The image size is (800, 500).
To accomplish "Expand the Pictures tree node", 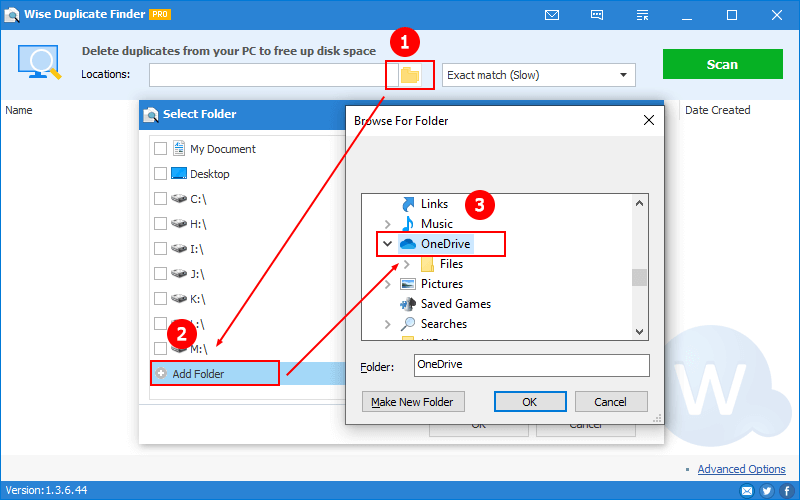I will pos(388,284).
